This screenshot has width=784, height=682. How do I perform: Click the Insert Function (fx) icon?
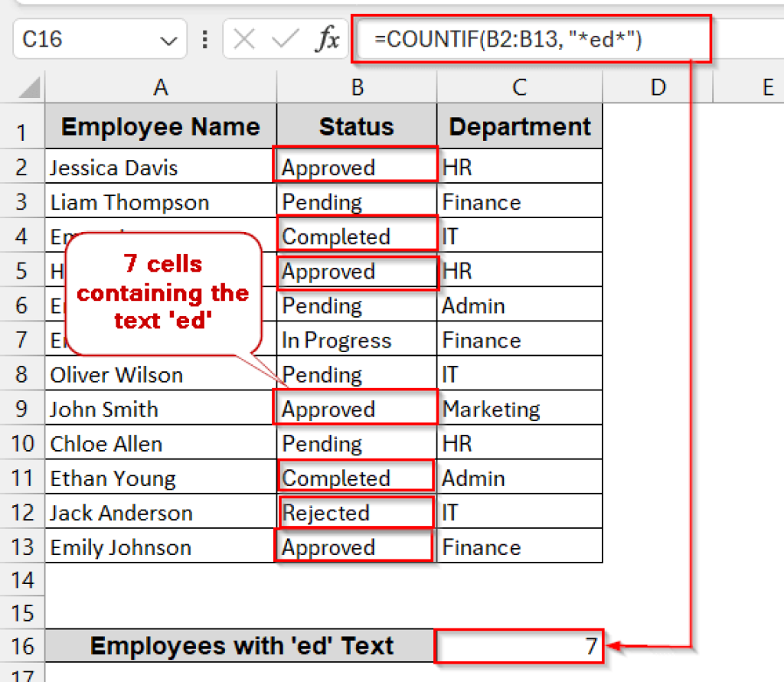[329, 40]
